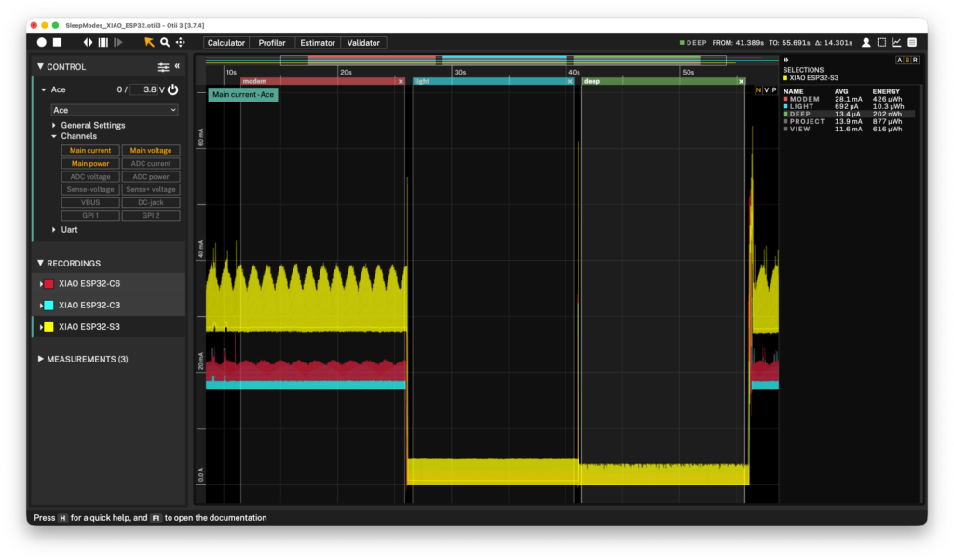Select the magnifier zoom tool
The height and width of the screenshot is (560, 954).
[165, 42]
